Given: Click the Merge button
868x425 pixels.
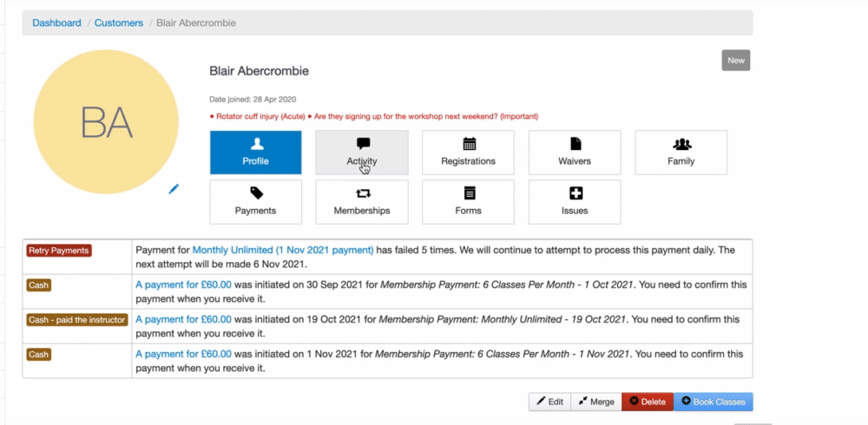Looking at the screenshot, I should click(x=596, y=402).
